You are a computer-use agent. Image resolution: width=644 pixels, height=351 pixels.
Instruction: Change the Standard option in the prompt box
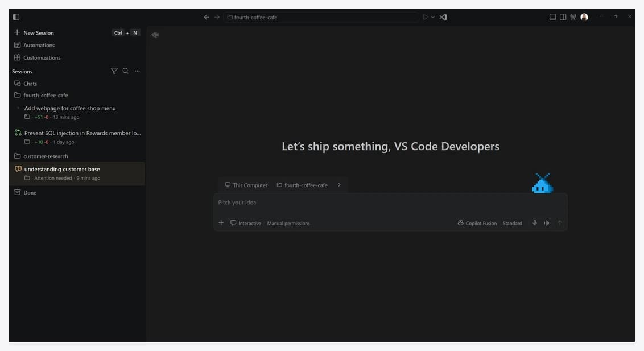coord(513,224)
